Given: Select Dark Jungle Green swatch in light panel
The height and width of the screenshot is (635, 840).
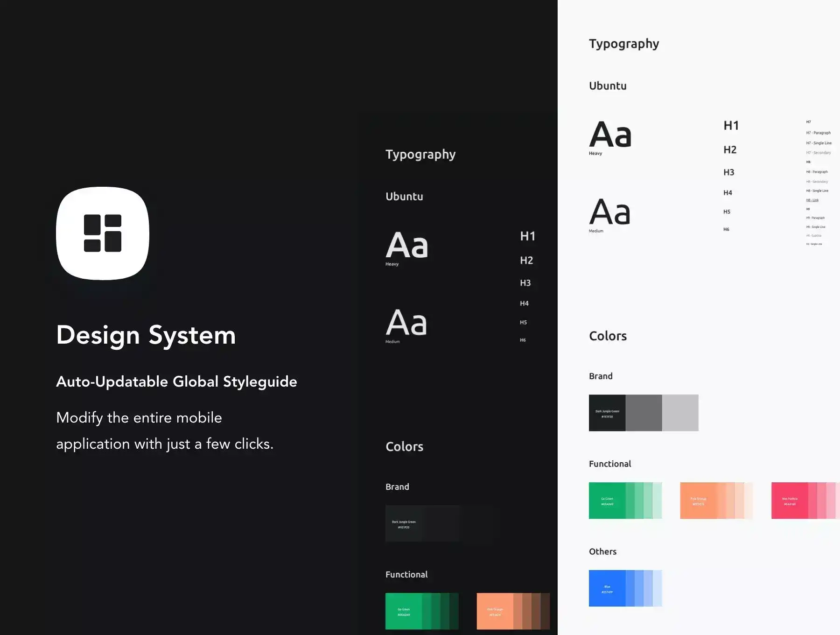Looking at the screenshot, I should [607, 413].
